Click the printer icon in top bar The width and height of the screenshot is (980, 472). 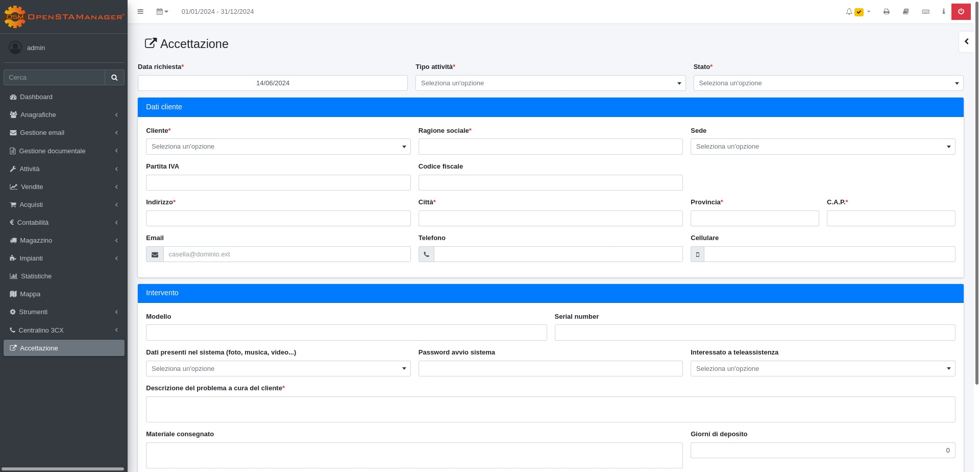886,12
